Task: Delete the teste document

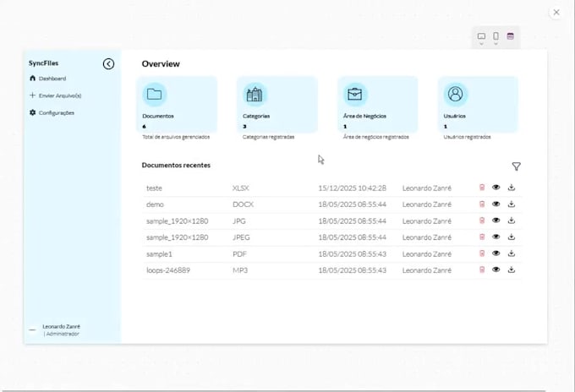Action: tap(482, 188)
